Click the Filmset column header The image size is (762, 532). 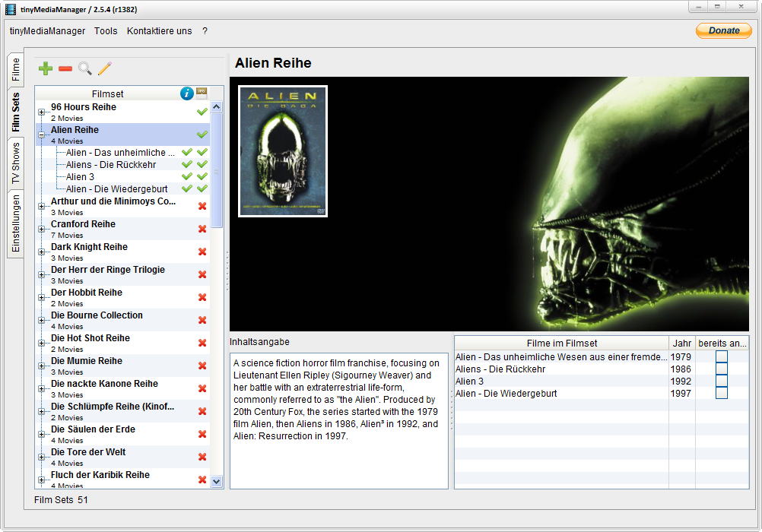(107, 93)
